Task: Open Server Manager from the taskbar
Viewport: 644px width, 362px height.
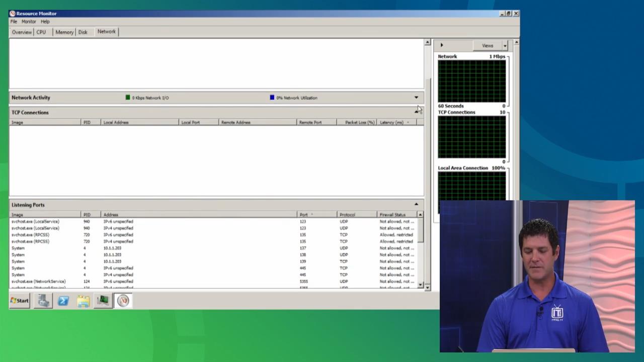Action: pyautogui.click(x=43, y=301)
